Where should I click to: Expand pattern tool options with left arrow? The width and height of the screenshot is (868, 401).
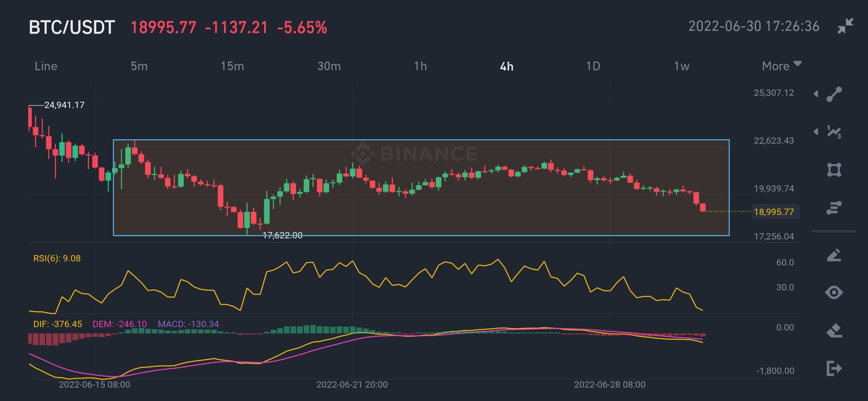point(816,131)
